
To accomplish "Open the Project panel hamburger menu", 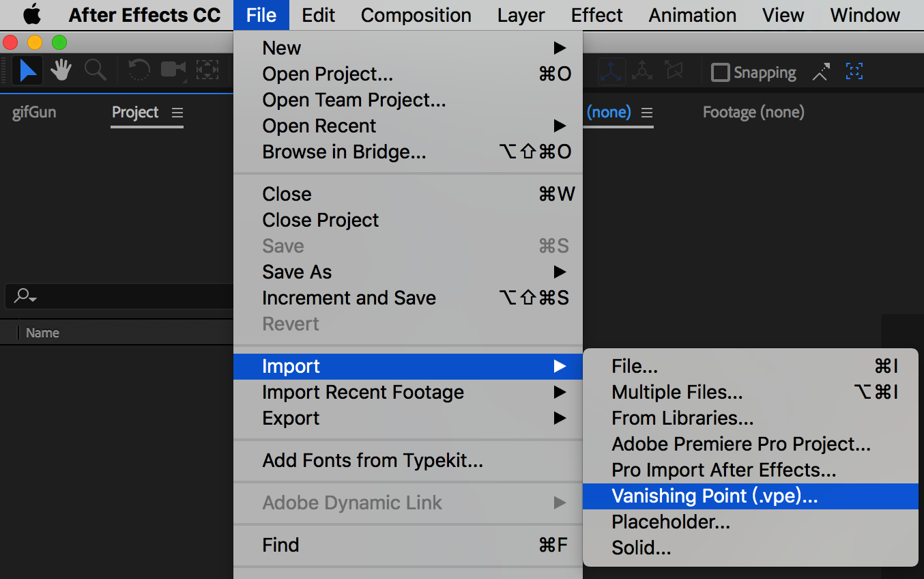I will tap(177, 113).
